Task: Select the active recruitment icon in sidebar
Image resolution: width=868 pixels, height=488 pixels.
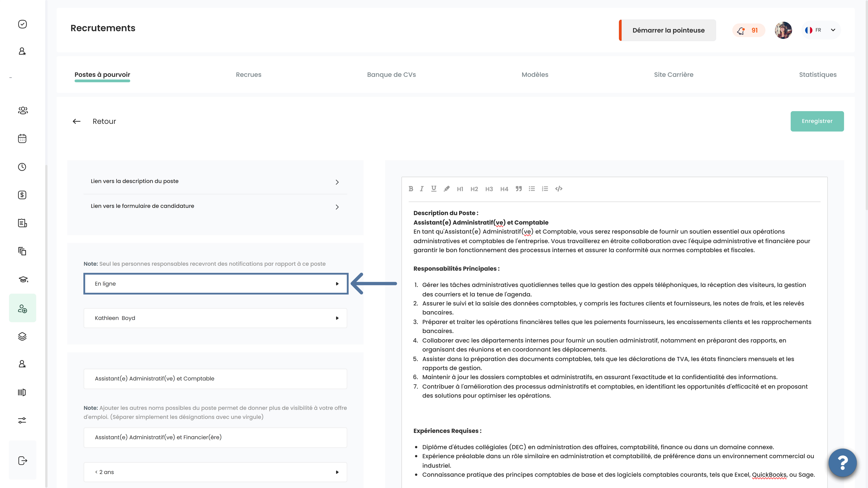Action: [23, 308]
